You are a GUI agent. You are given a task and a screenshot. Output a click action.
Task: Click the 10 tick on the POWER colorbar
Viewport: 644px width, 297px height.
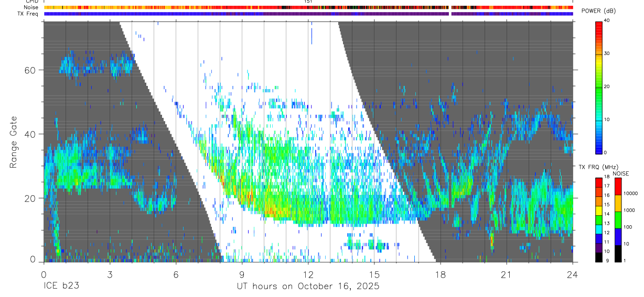tap(607, 119)
